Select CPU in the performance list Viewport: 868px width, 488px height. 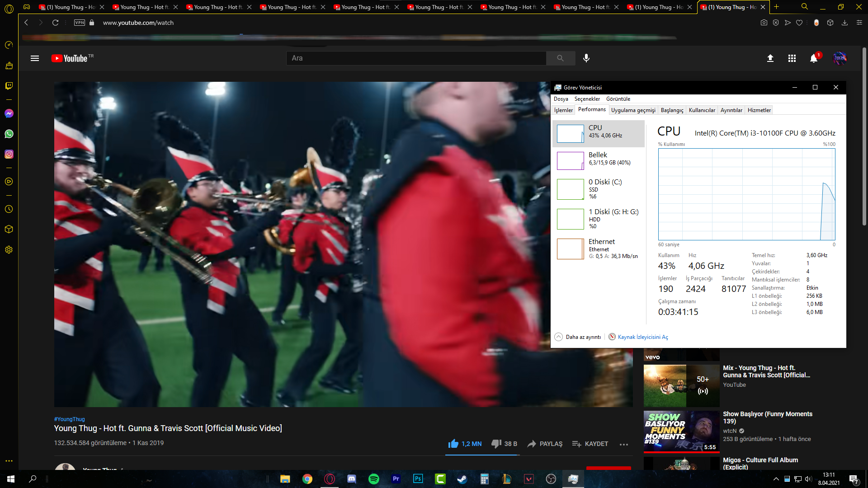point(599,134)
